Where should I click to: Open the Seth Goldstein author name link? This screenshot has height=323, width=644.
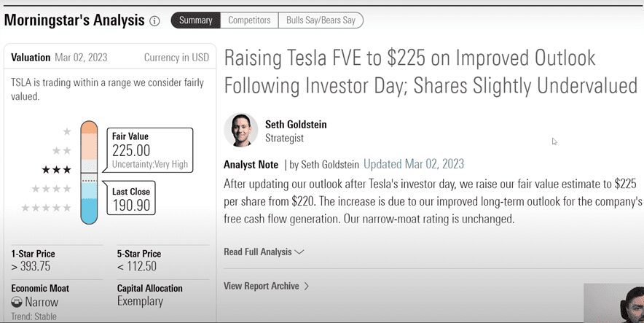[296, 125]
